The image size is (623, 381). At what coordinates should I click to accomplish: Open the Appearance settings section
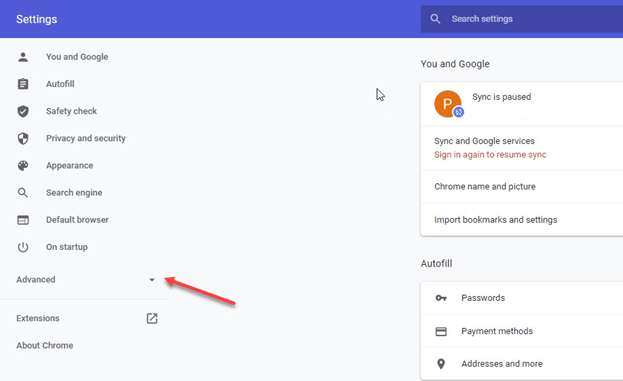70,166
